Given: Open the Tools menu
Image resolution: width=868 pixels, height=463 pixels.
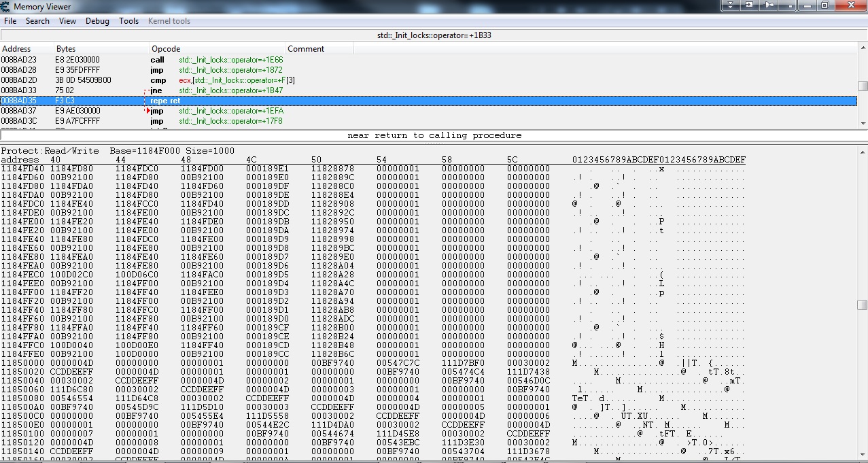Looking at the screenshot, I should [128, 21].
